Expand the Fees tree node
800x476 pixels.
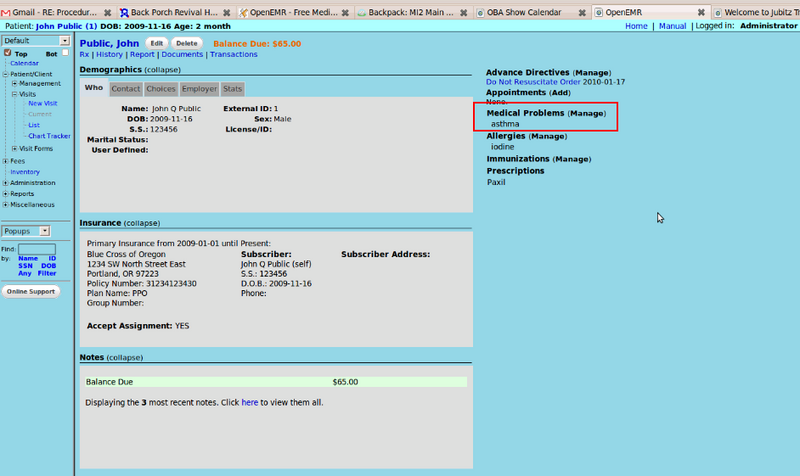tap(5, 161)
